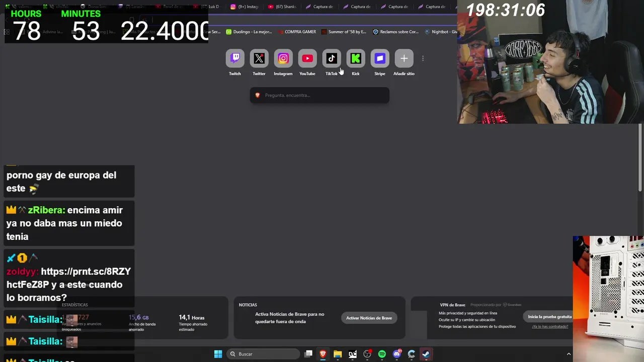This screenshot has width=644, height=362.
Task: Open the Twitch shortcut tile
Action: tap(235, 58)
